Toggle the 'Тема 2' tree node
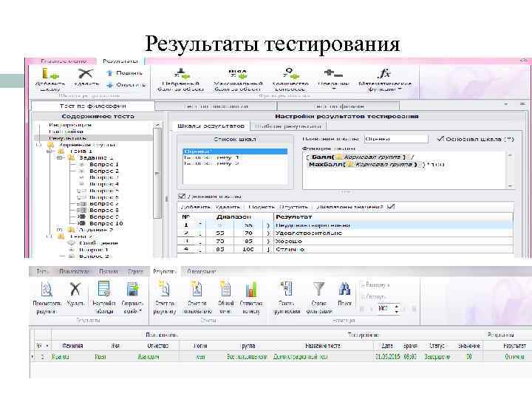This screenshot has width=532, height=399. coord(50,236)
